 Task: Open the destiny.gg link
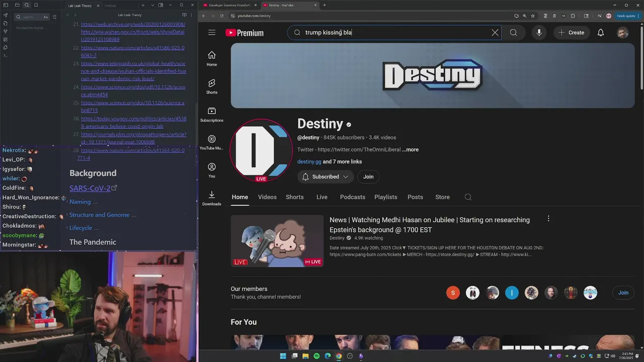tap(309, 161)
